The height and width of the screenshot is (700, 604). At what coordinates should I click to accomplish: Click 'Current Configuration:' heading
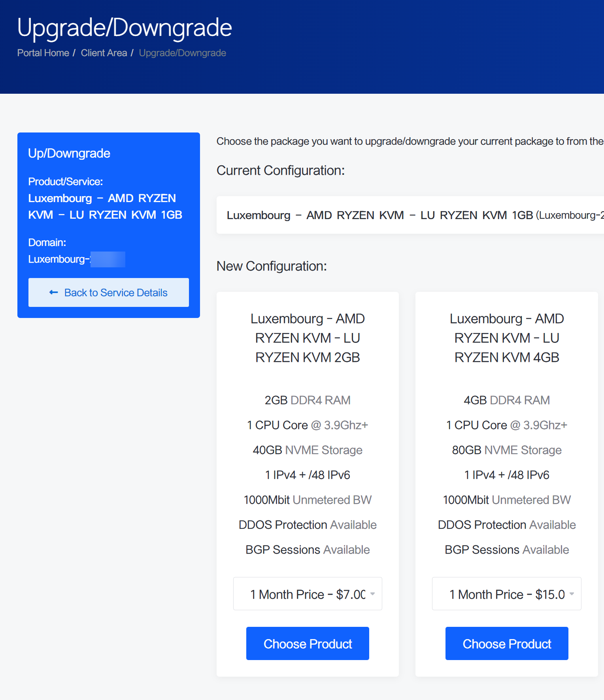point(281,170)
